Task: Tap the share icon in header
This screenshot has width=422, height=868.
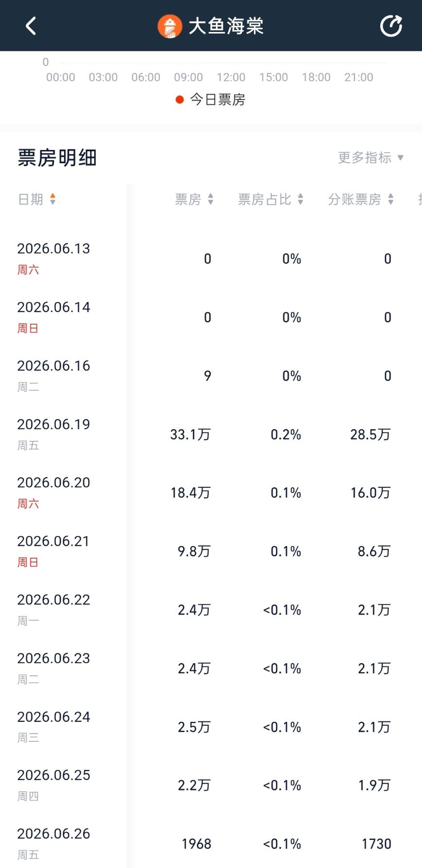Action: (x=391, y=26)
